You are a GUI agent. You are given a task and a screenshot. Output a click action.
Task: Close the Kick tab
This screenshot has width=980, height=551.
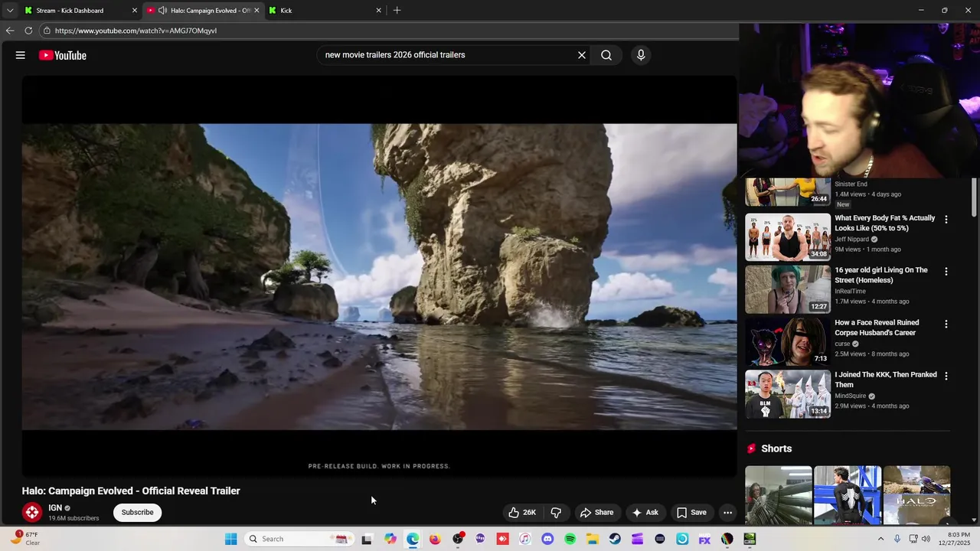378,11
